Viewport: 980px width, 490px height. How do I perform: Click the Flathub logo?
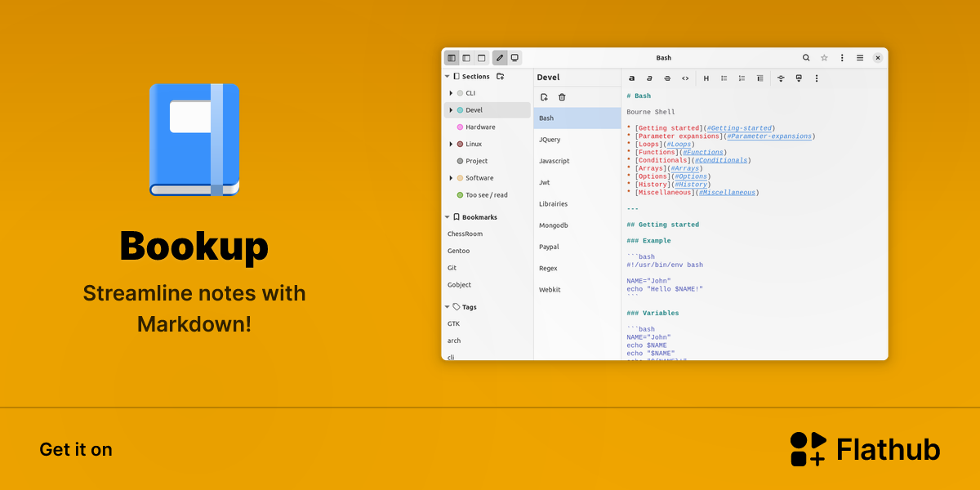click(865, 449)
